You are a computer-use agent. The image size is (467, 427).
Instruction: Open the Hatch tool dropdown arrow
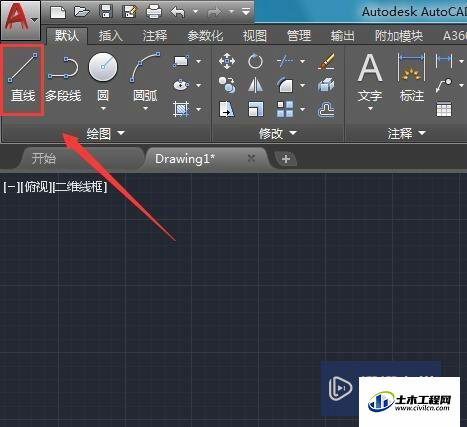(199, 109)
